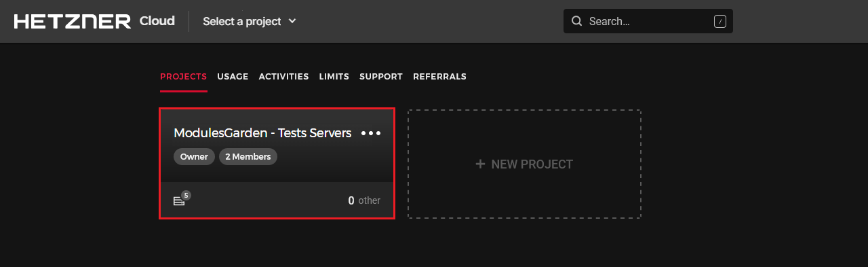The width and height of the screenshot is (868, 267).
Task: Click the Owner badge
Action: coord(194,157)
